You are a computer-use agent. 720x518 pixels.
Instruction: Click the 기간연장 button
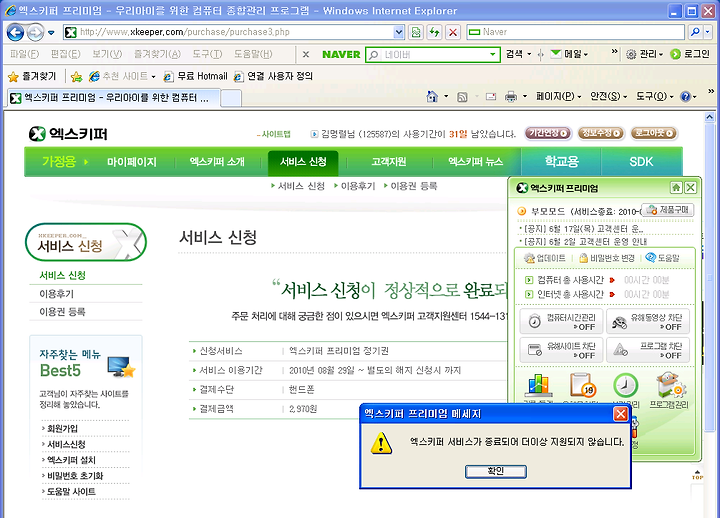pyautogui.click(x=548, y=133)
